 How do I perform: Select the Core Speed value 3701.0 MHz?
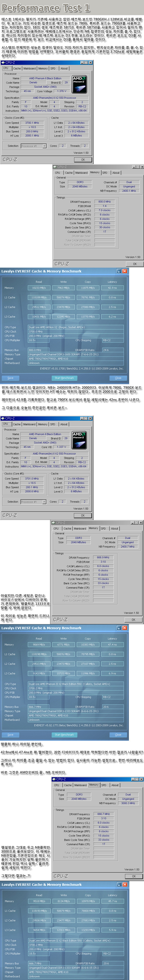[32, 479]
